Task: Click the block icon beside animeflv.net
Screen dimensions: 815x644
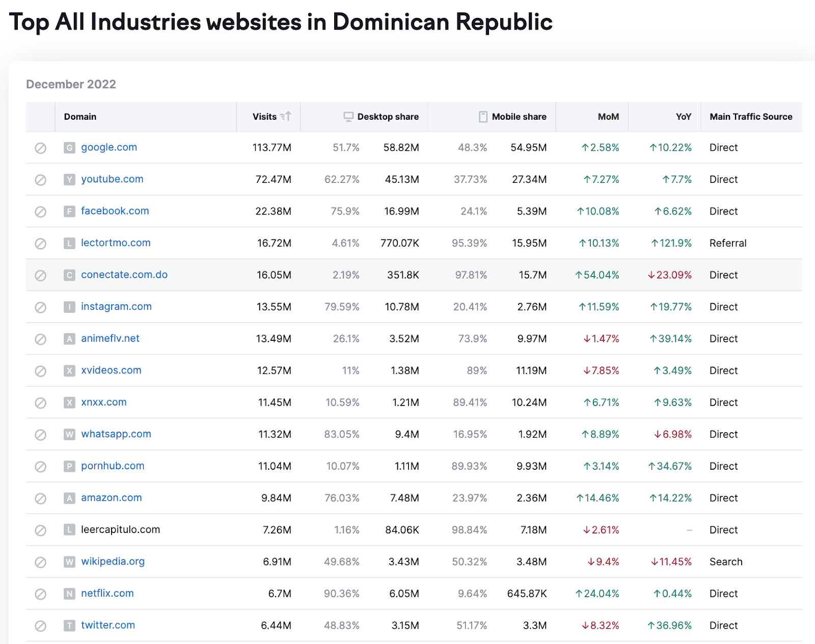Action: click(40, 339)
